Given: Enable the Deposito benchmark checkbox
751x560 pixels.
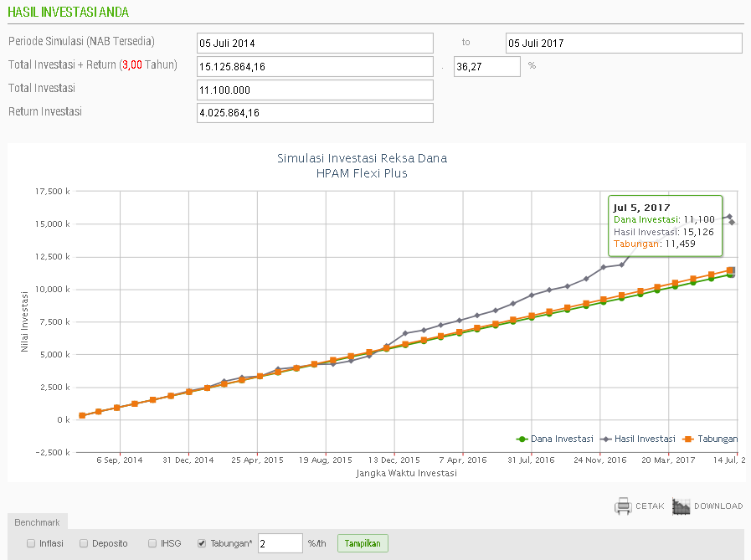Looking at the screenshot, I should pos(84,543).
